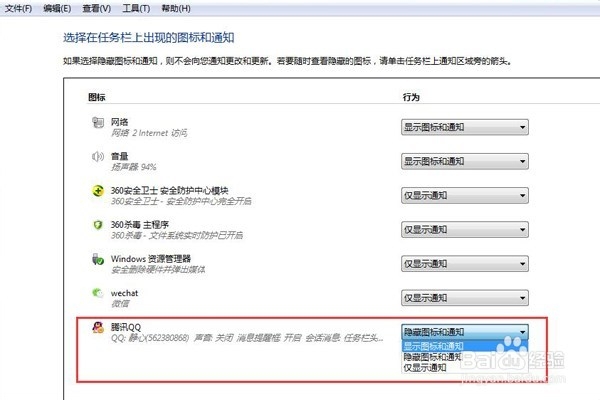The width and height of the screenshot is (600, 400).
Task: Click the 网络 item name
Action: (119, 122)
